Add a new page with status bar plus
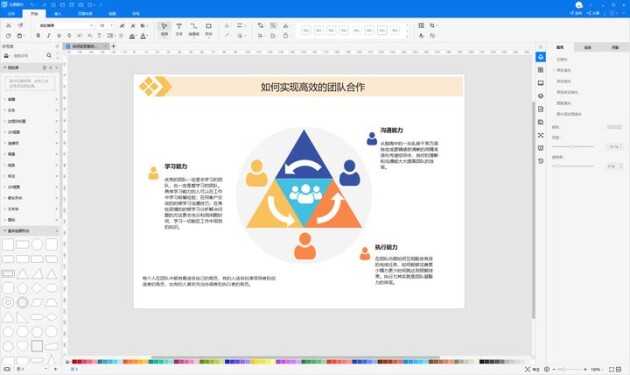Viewport: 630px width, 375px height. point(55,369)
